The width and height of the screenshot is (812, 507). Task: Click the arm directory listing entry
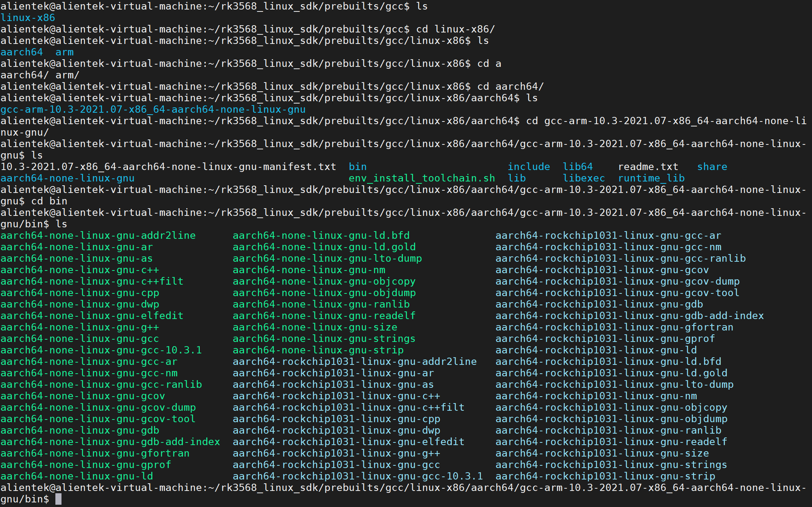tap(64, 52)
